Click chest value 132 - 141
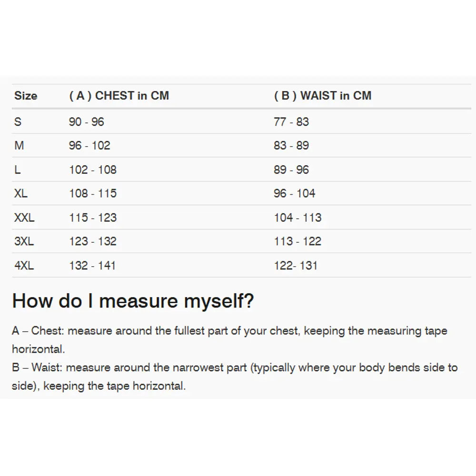Viewport: 476px width, 476px height. pyautogui.click(x=92, y=266)
